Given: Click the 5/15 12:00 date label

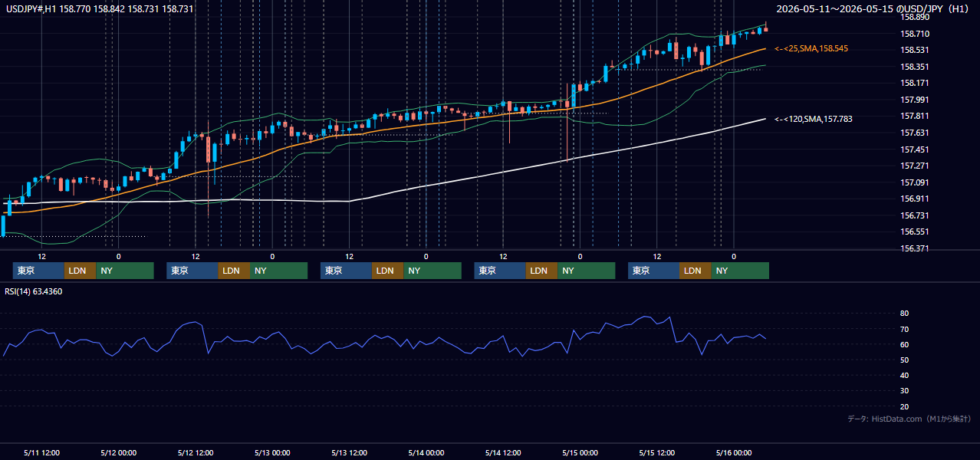Looking at the screenshot, I should pyautogui.click(x=656, y=452).
